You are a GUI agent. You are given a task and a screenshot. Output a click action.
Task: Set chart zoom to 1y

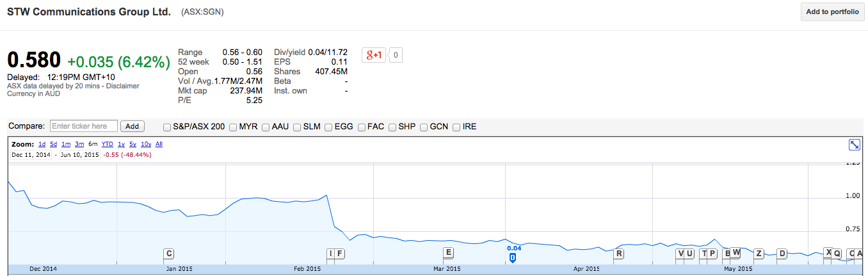(121, 144)
